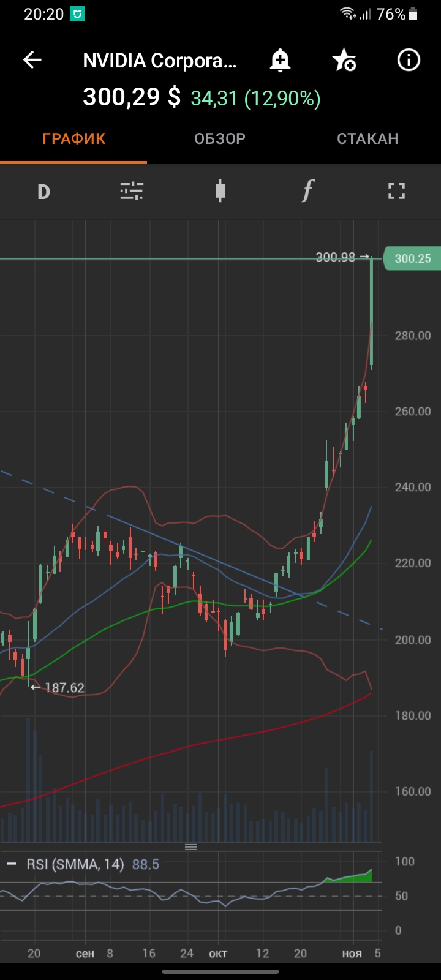Image resolution: width=441 pixels, height=980 pixels.
Task: Tap the 200.00 price axis label
Action: [413, 640]
